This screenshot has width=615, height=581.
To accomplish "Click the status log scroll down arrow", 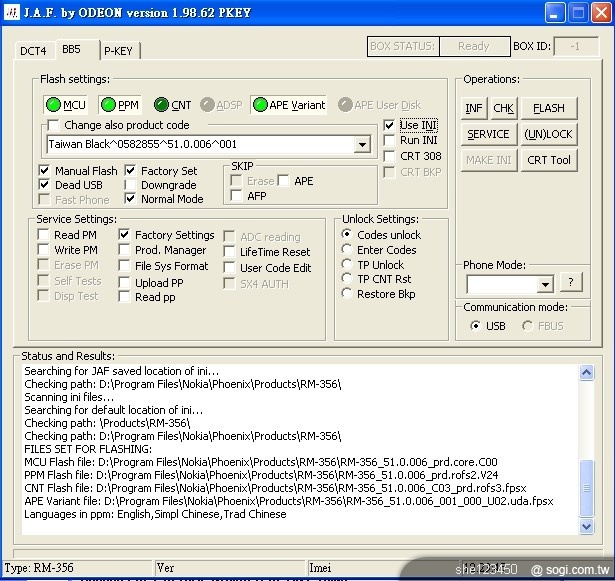I will 586,526.
